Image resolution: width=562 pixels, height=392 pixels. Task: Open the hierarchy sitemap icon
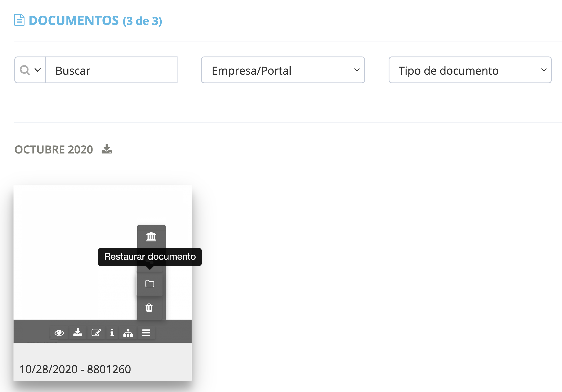pos(128,333)
